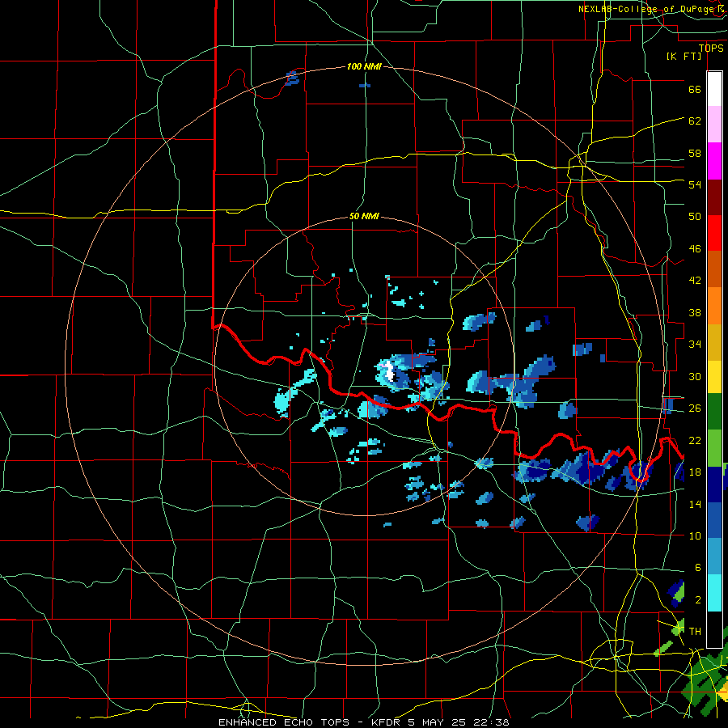Select the "14" legend label
Image resolution: width=728 pixels, height=728 pixels.
coord(695,504)
